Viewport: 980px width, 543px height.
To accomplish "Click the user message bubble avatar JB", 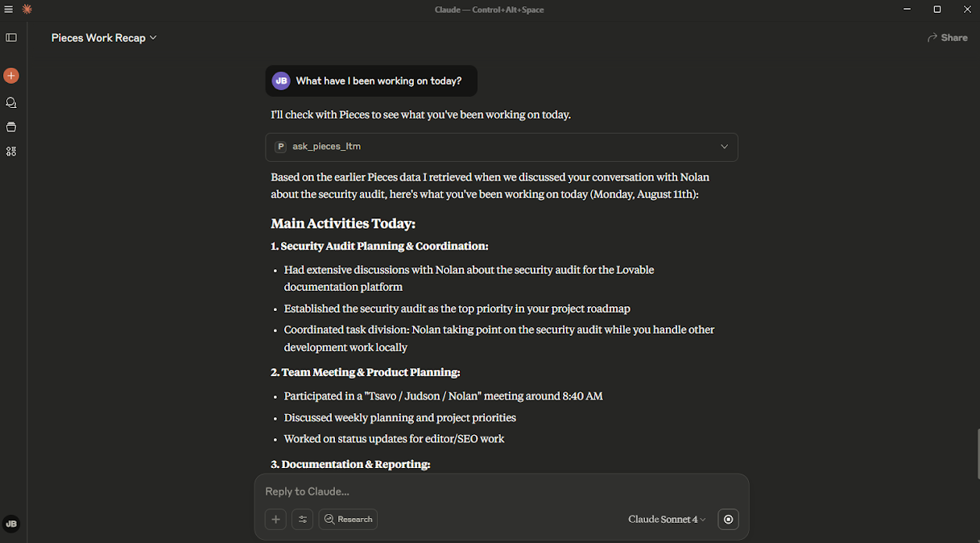I will (x=281, y=81).
